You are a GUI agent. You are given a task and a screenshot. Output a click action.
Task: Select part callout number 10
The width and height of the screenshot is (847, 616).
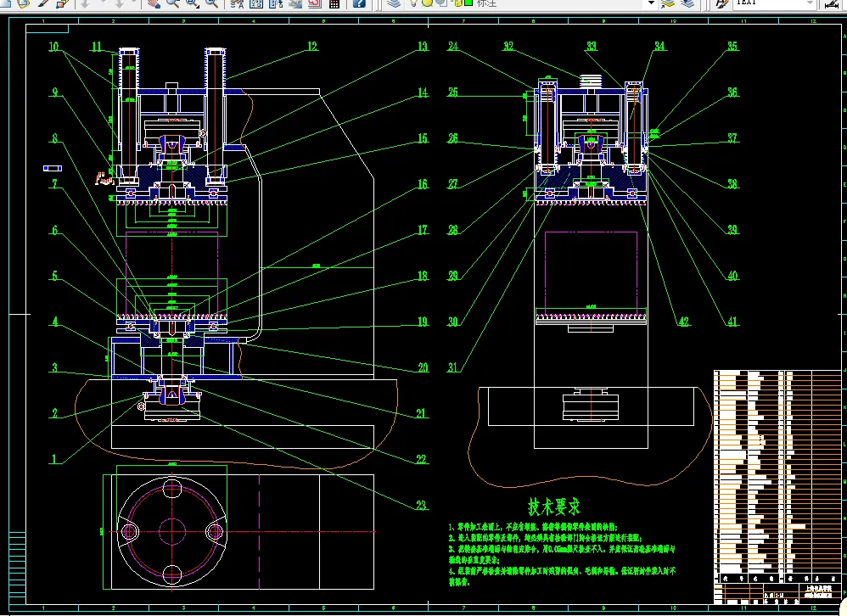click(x=53, y=47)
